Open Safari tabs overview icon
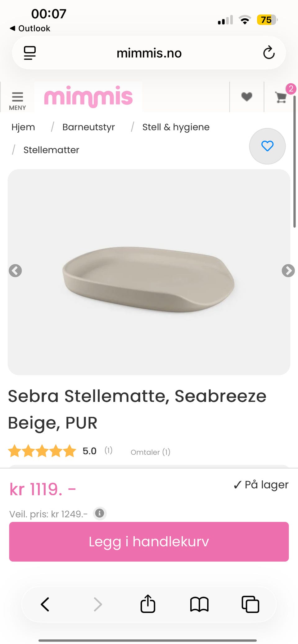298x644 pixels. [250, 604]
